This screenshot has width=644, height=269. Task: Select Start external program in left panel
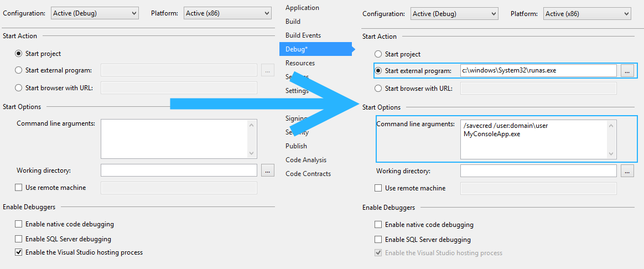click(19, 70)
